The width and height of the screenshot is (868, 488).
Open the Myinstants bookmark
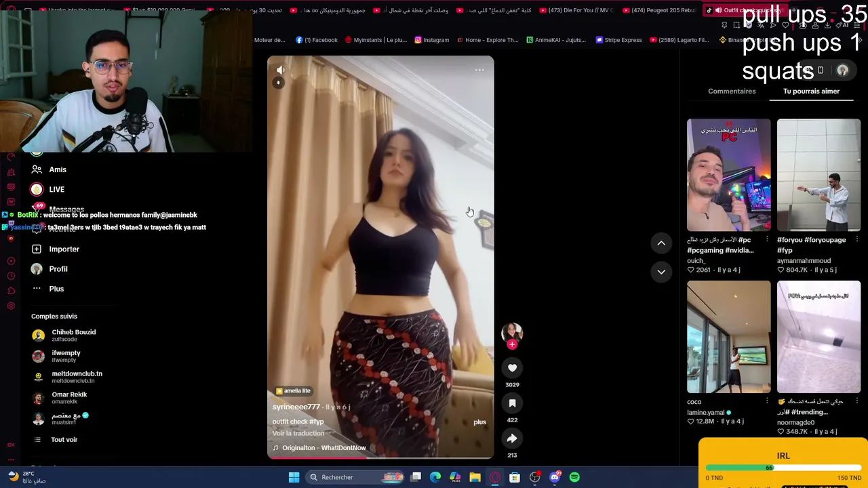[x=376, y=40]
